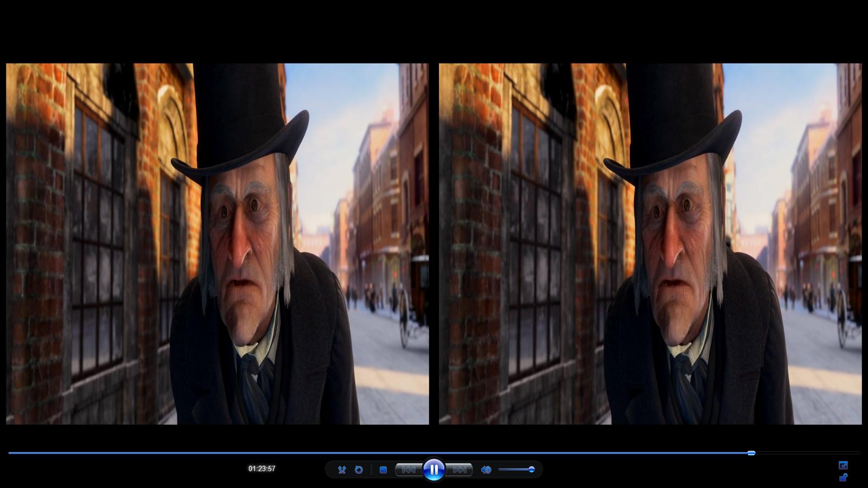The height and width of the screenshot is (488, 868).
Task: Turn on shuffle playback
Action: [x=342, y=470]
